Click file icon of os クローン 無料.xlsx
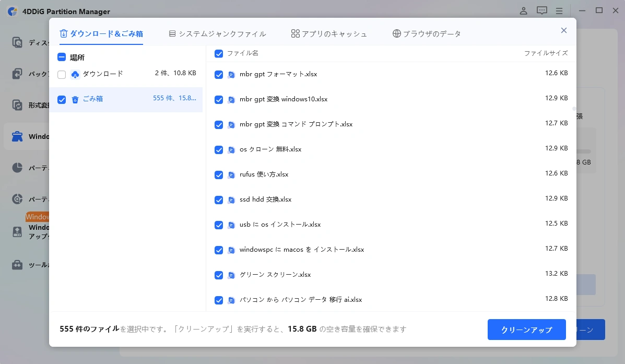This screenshot has width=625, height=364. tap(231, 150)
